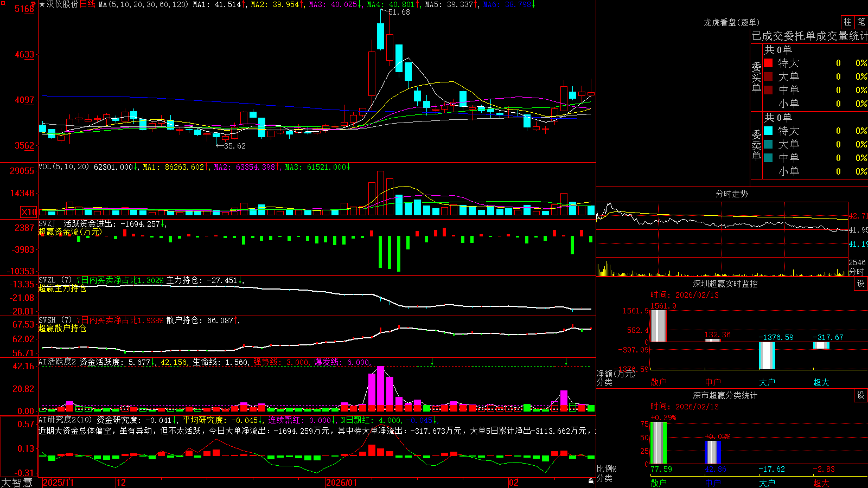Click 散户 category label in 实时监控 chart
Image resolution: width=868 pixels, height=488 pixels.
[x=659, y=382]
